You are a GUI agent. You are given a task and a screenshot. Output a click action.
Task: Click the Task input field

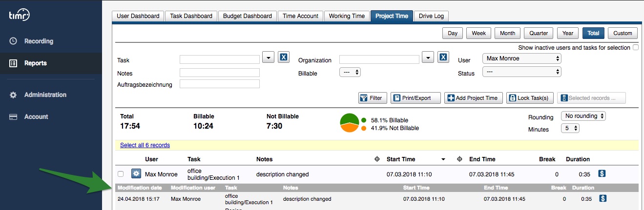[220, 59]
